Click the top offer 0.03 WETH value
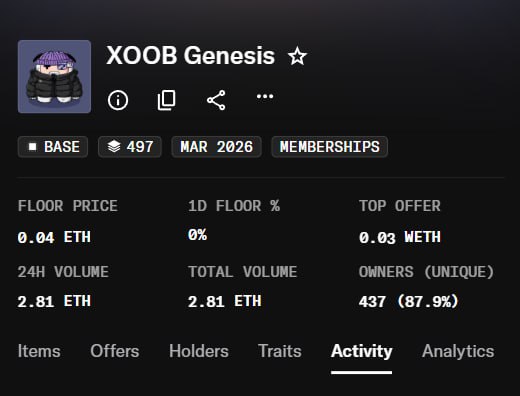The image size is (520, 396). pos(400,237)
